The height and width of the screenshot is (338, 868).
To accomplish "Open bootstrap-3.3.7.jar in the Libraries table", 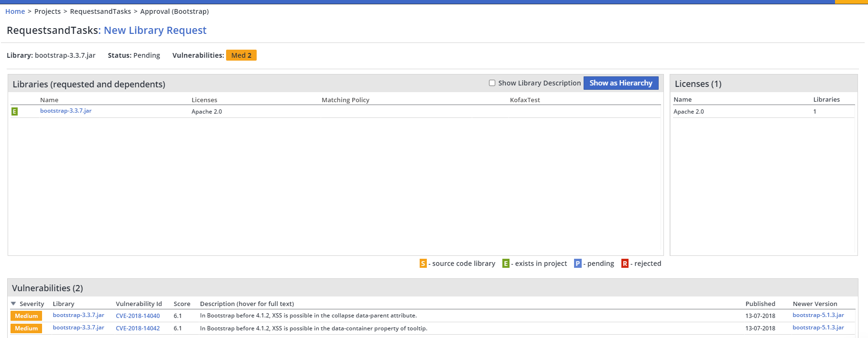I will tap(66, 111).
